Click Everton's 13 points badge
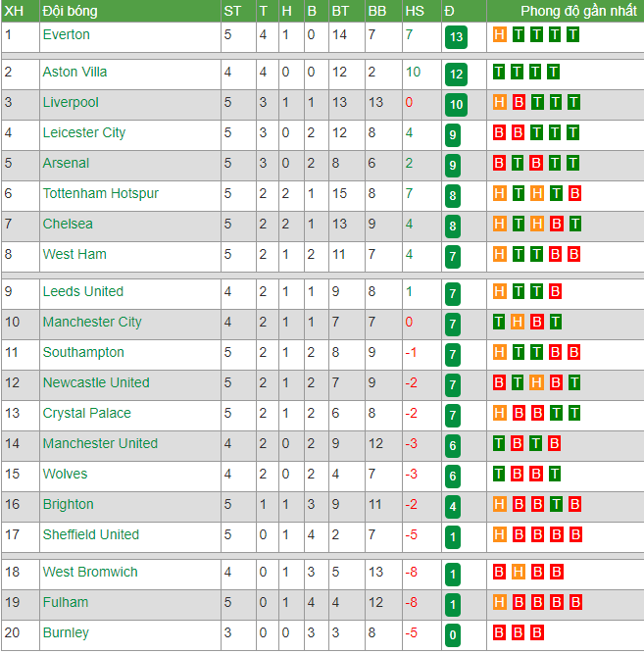The width and height of the screenshot is (644, 654). click(x=456, y=37)
